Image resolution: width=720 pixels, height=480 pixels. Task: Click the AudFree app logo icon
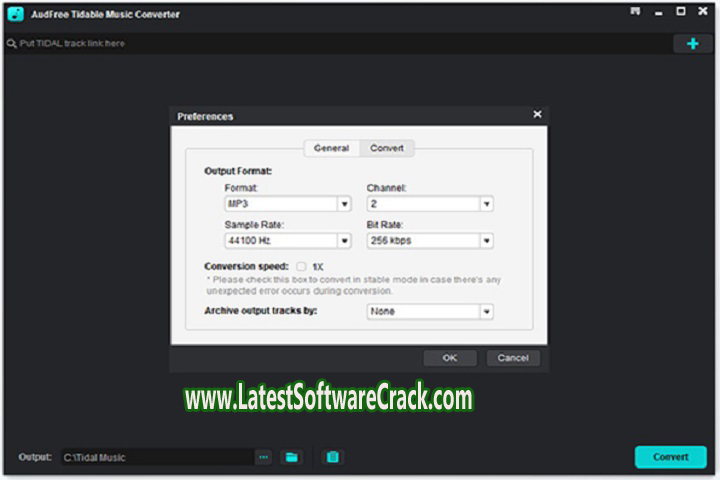point(16,14)
